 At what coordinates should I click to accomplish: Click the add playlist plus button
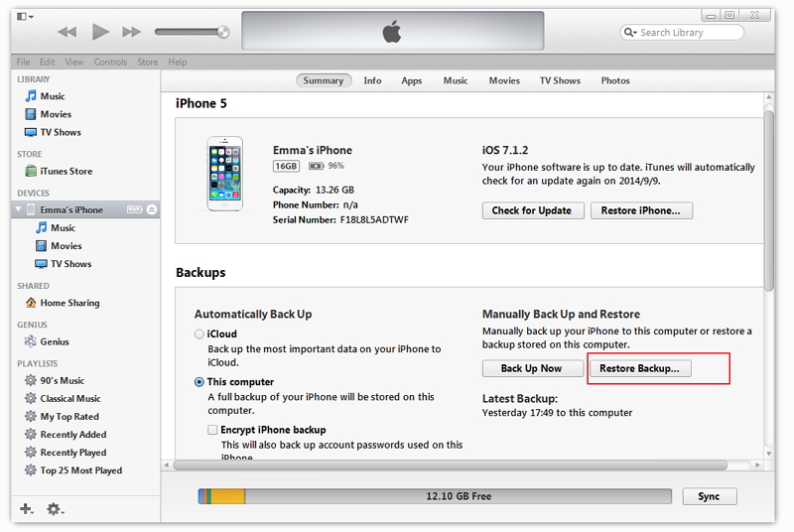click(27, 509)
